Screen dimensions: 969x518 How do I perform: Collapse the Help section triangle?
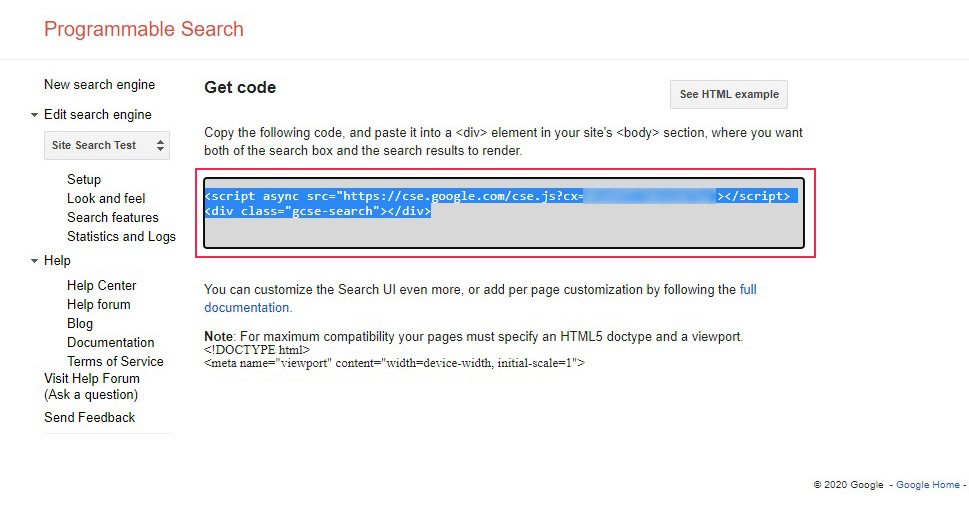(35, 261)
